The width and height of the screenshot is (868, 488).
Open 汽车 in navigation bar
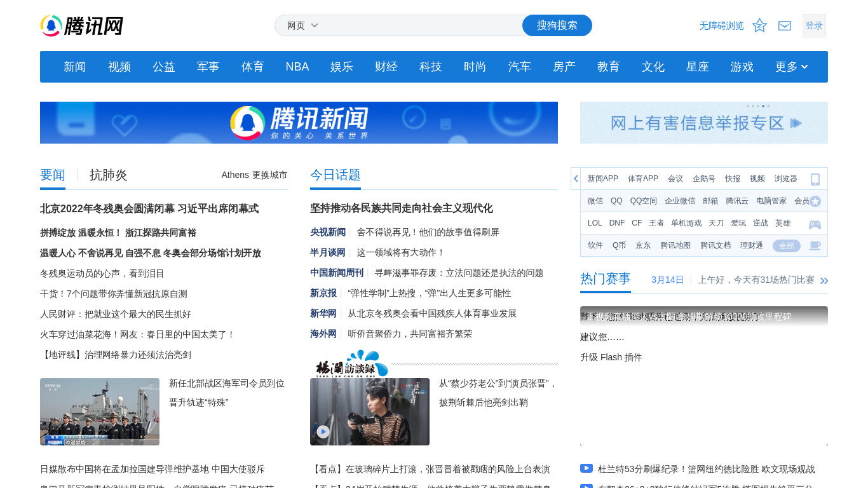point(520,67)
